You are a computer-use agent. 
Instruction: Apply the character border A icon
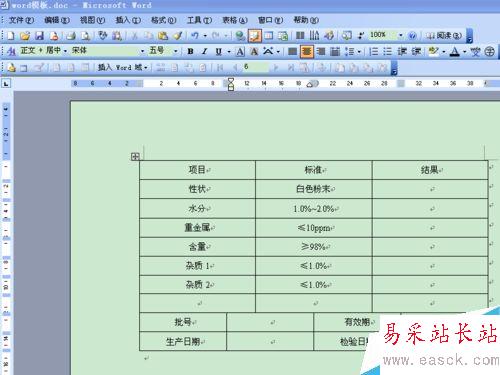pos(240,51)
